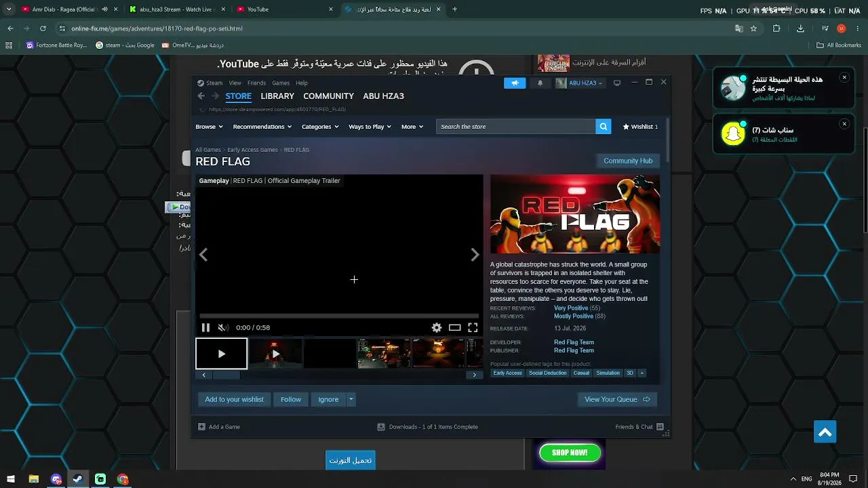Open the browser apps grid icon
The image size is (868, 488).
tap(9, 45)
